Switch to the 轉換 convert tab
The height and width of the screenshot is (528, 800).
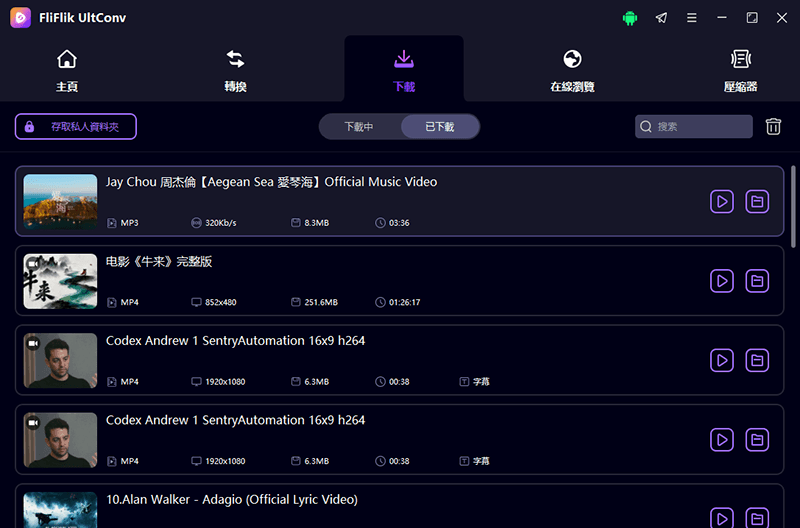[x=235, y=70]
